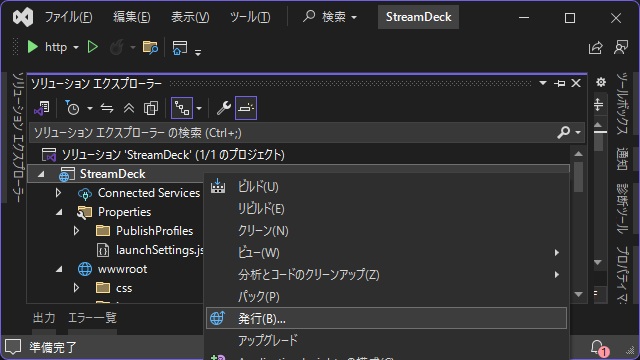Open the pending changes filter dropdown arrow

click(x=90, y=109)
